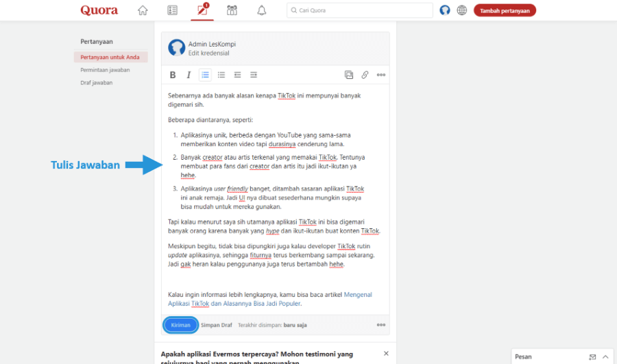Select Permintaan jawaban in sidebar
This screenshot has width=617, height=364.
105,70
